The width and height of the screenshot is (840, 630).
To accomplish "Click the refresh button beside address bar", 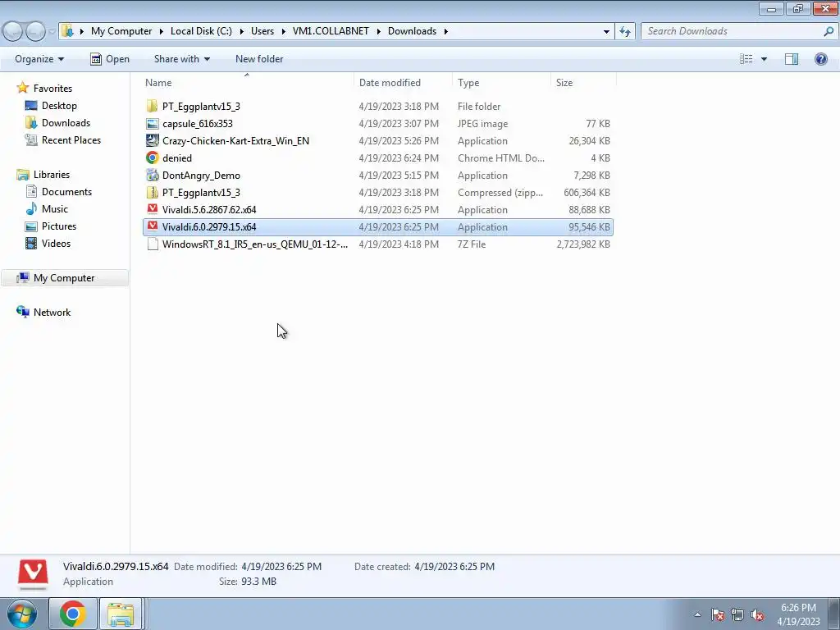I will click(x=624, y=31).
